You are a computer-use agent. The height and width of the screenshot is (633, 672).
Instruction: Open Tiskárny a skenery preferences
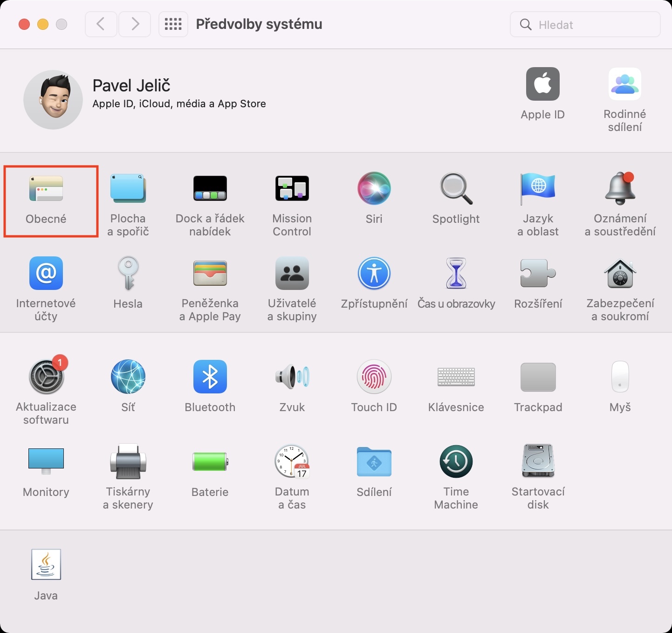click(x=128, y=461)
